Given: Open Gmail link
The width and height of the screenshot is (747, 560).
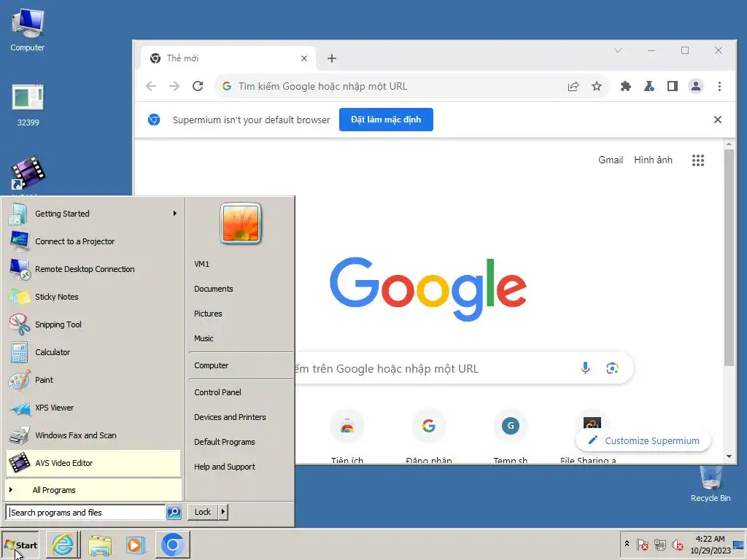Looking at the screenshot, I should point(611,160).
